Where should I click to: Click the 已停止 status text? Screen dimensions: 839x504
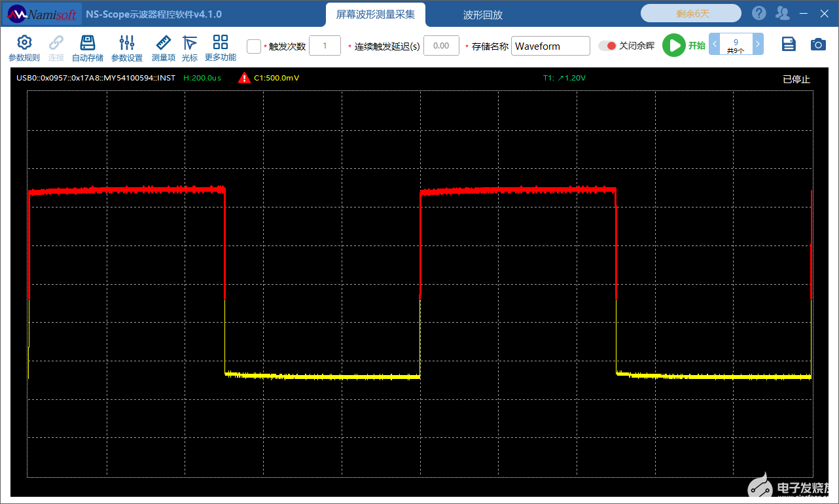click(x=796, y=79)
